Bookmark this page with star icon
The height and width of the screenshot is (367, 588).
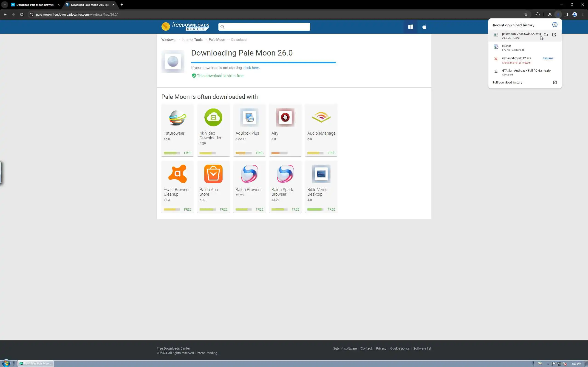click(x=526, y=14)
